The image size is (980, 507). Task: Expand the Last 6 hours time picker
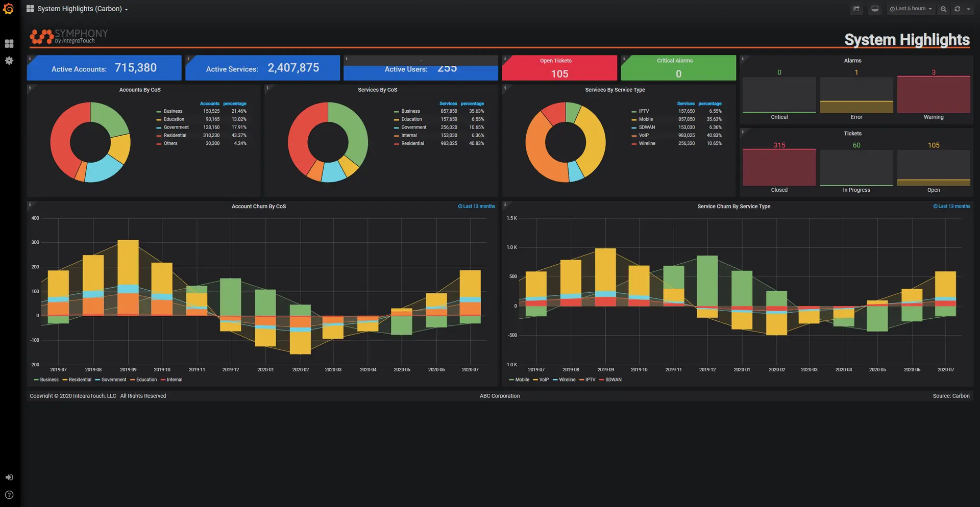[x=911, y=9]
